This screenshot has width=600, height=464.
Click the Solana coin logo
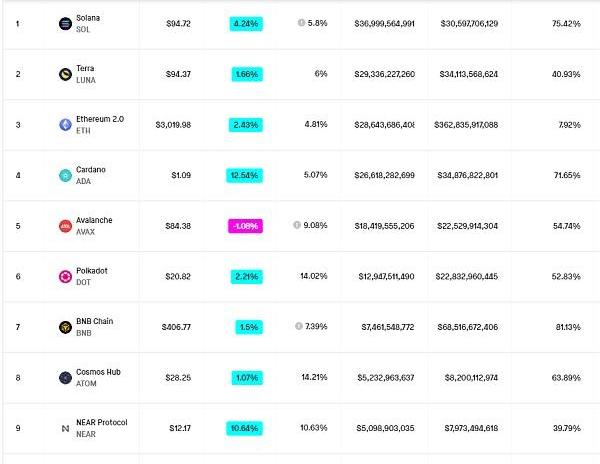pyautogui.click(x=67, y=23)
